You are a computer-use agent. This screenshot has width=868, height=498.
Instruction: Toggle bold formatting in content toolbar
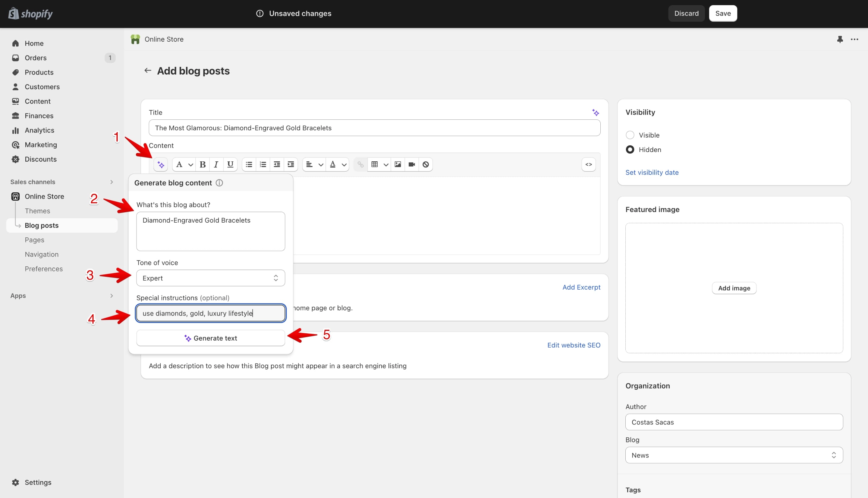pyautogui.click(x=203, y=164)
